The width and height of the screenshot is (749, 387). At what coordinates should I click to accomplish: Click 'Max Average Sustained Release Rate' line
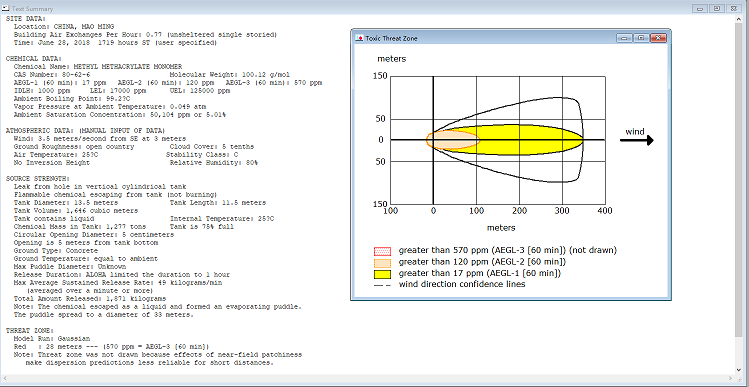118,283
